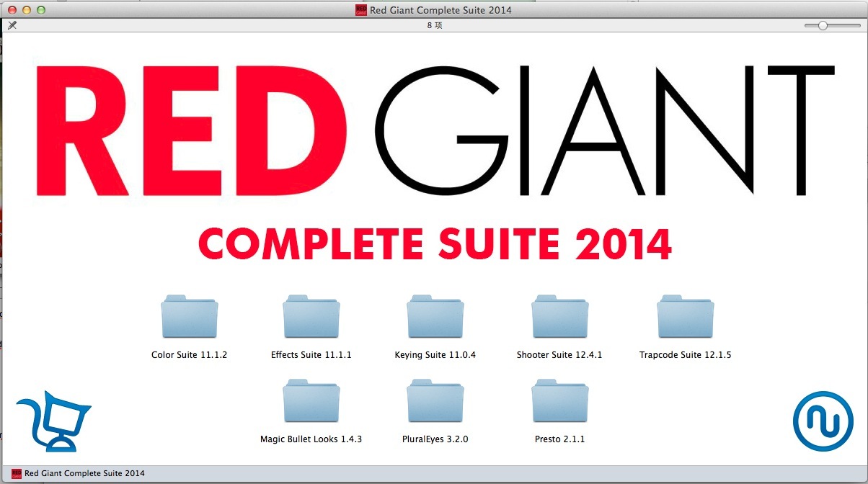Zoom the window using the green button

tap(41, 10)
